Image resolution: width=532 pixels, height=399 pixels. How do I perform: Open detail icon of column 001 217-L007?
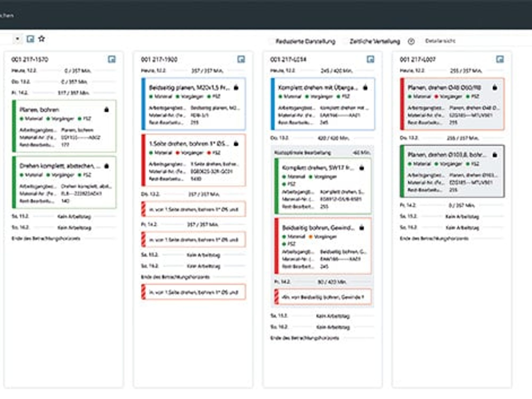[x=500, y=59]
